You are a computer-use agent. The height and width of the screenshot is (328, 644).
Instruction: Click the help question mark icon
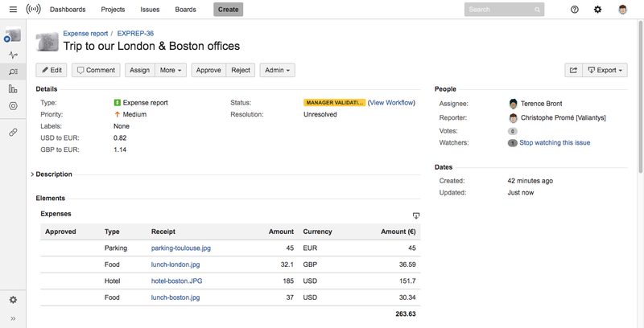[x=574, y=10]
